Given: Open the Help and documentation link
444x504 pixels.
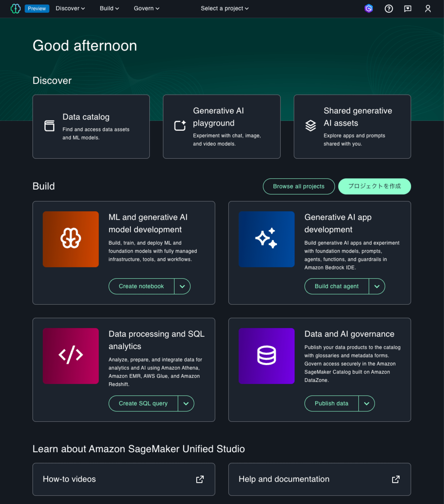Looking at the screenshot, I should tap(284, 479).
